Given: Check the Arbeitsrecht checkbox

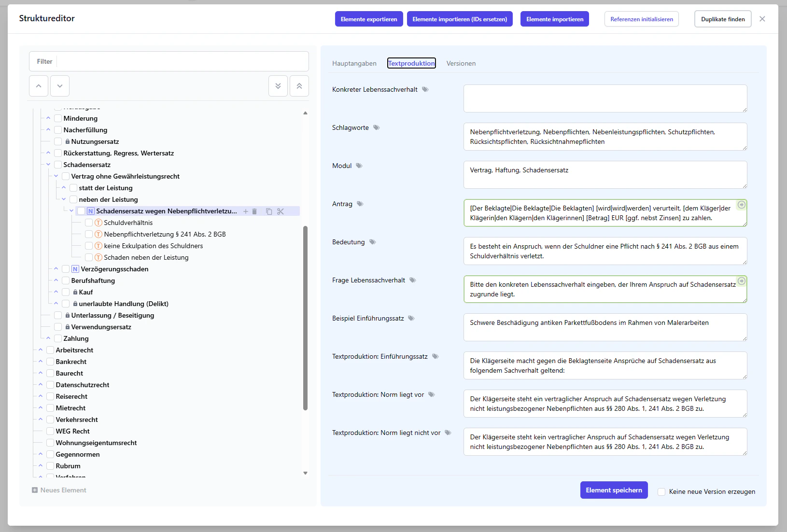Looking at the screenshot, I should click(x=50, y=350).
